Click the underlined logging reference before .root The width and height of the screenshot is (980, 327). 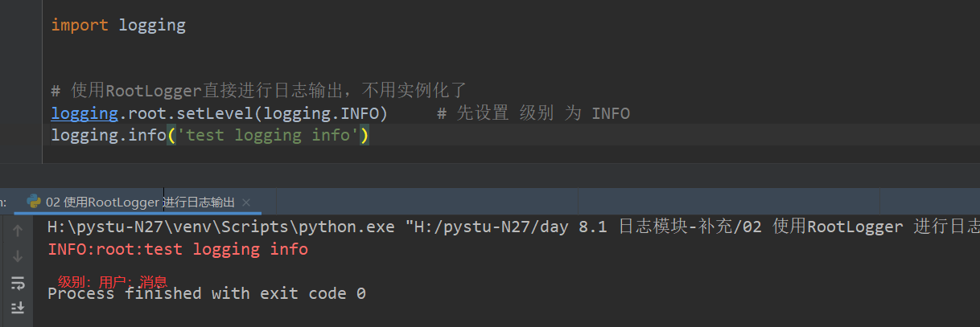pos(84,113)
